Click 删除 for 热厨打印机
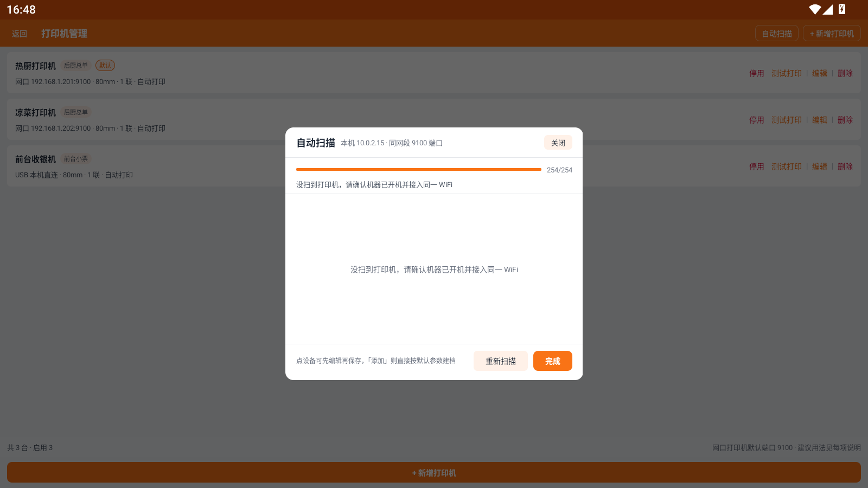 (x=845, y=73)
